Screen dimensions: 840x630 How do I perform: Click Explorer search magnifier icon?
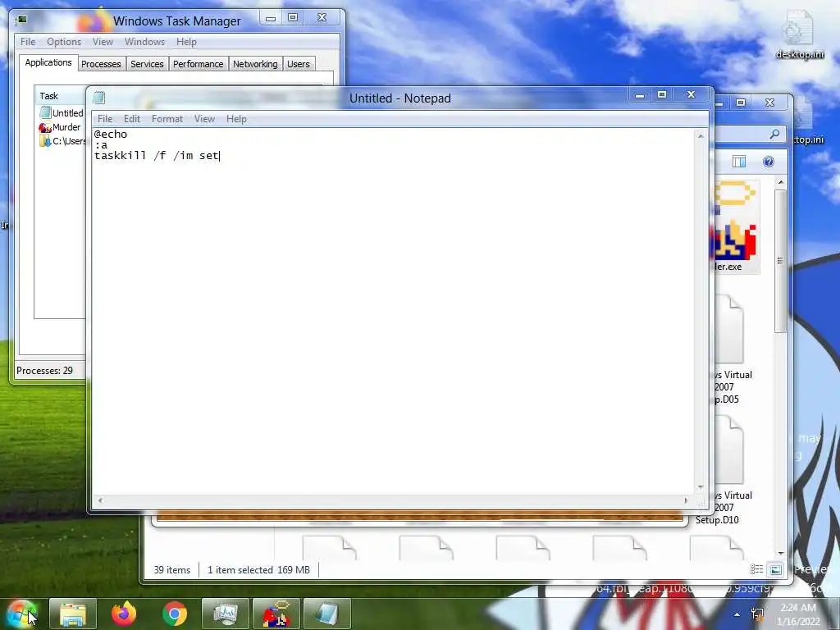tap(774, 134)
